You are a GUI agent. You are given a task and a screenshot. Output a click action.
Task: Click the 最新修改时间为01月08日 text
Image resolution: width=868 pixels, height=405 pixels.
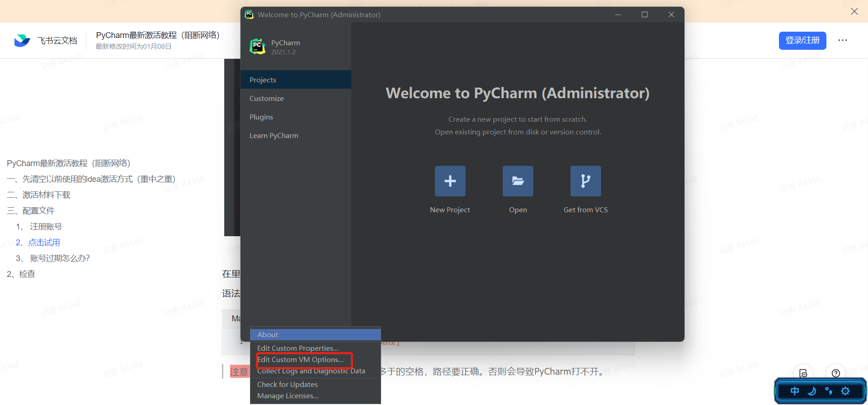pos(133,46)
